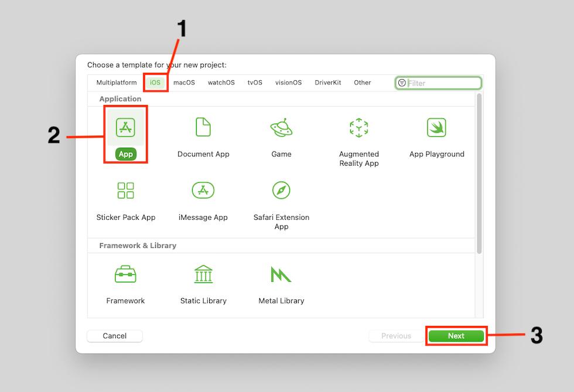
Task: Switch to the Other tab
Action: [x=363, y=83]
